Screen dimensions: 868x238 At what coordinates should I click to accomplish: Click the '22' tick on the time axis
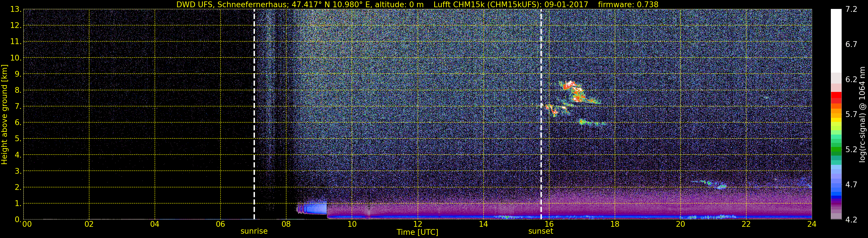point(746,224)
